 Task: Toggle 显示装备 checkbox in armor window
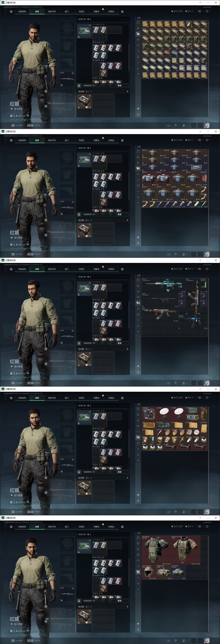(12, 624)
